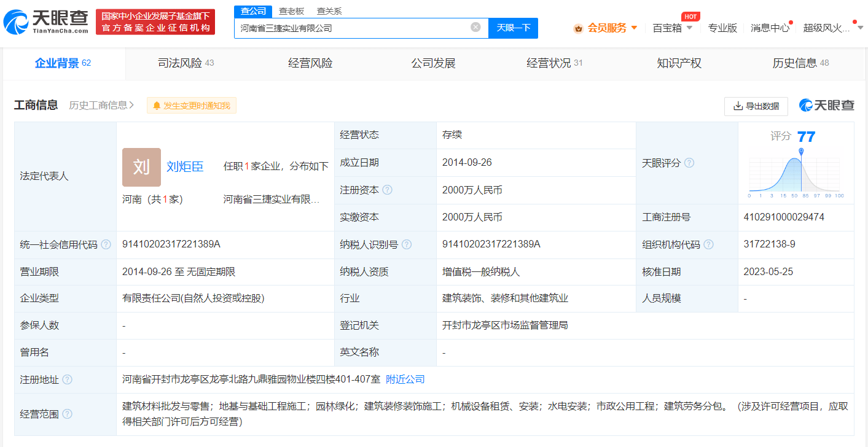
Task: Open the 经营状况 tab
Action: tap(555, 63)
